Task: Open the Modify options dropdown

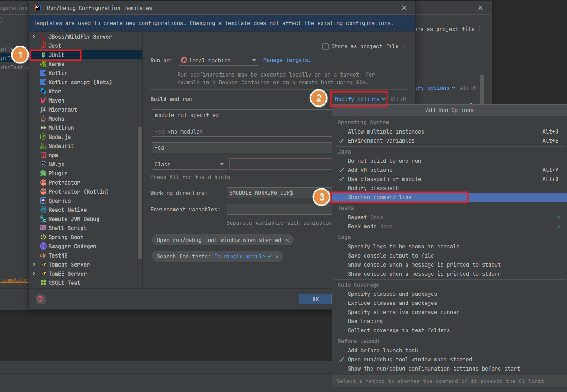Action: tap(360, 99)
